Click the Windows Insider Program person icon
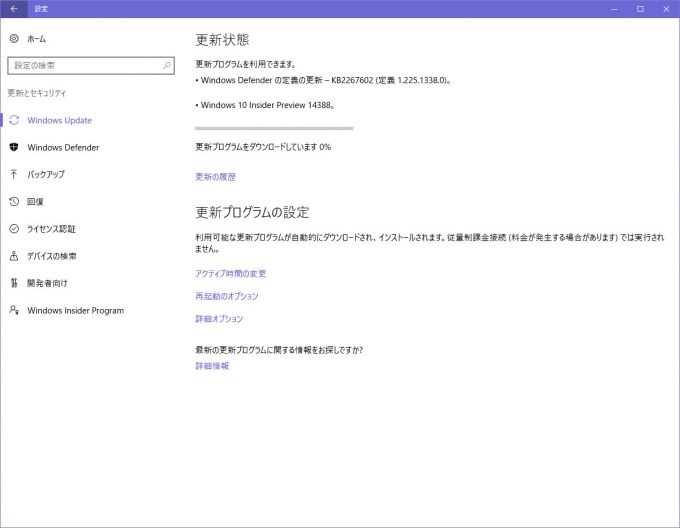680x528 pixels. [14, 310]
